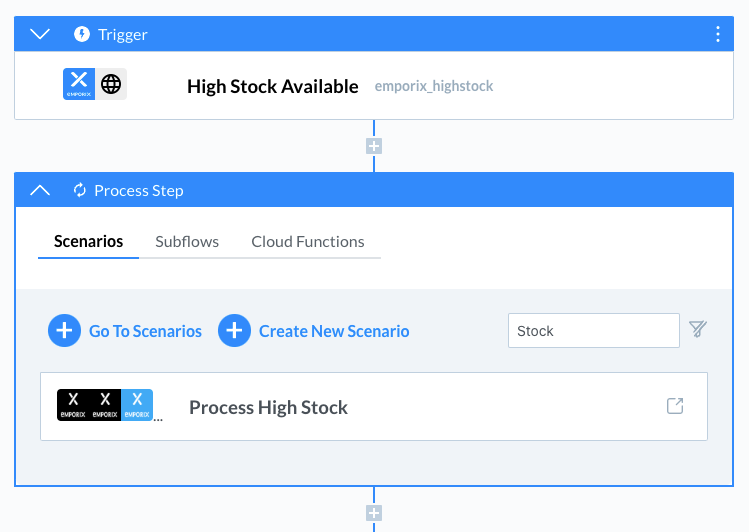749x532 pixels.
Task: Click the emporix_highstock identifier text
Action: click(434, 86)
